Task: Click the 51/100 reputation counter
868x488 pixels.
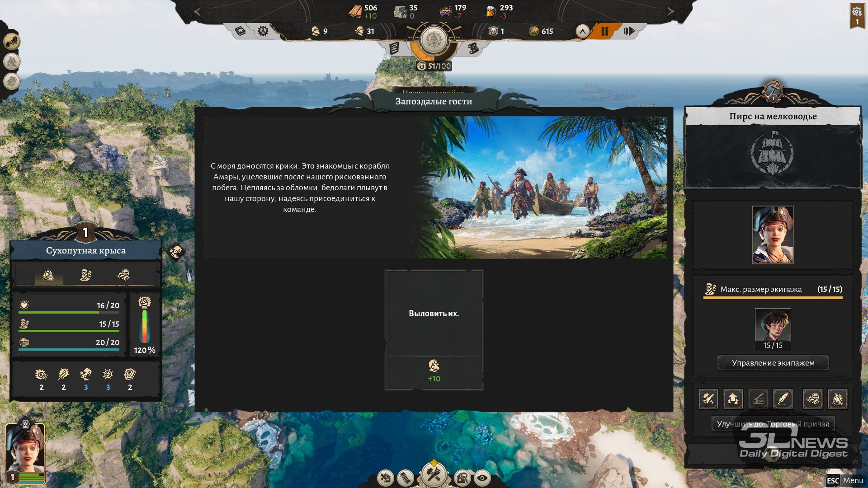Action: point(434,66)
